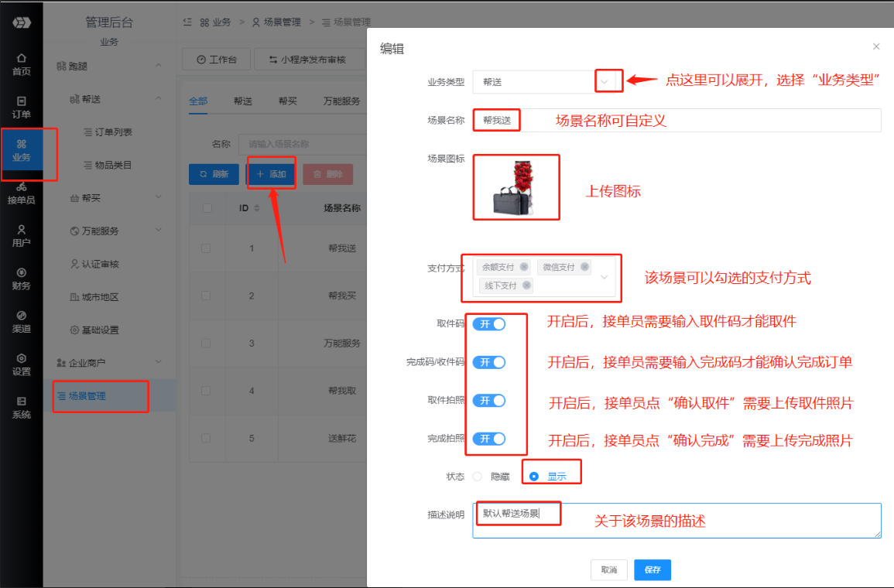The image size is (894, 588).
Task: Expand the 支付方式 dropdown arrow
Action: click(605, 276)
